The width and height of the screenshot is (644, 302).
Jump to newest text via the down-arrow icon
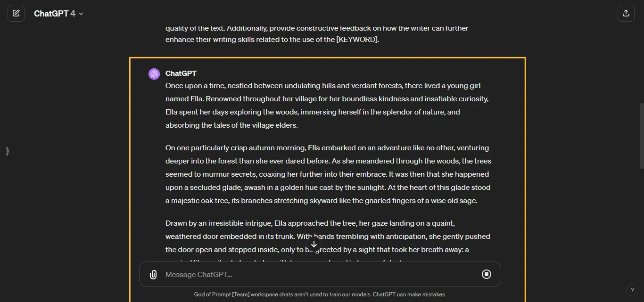click(x=314, y=244)
